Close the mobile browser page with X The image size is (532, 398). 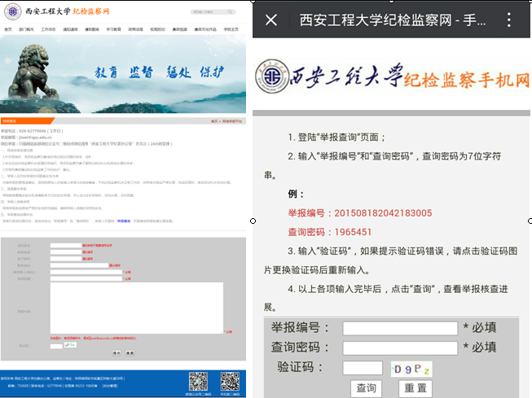(x=271, y=20)
